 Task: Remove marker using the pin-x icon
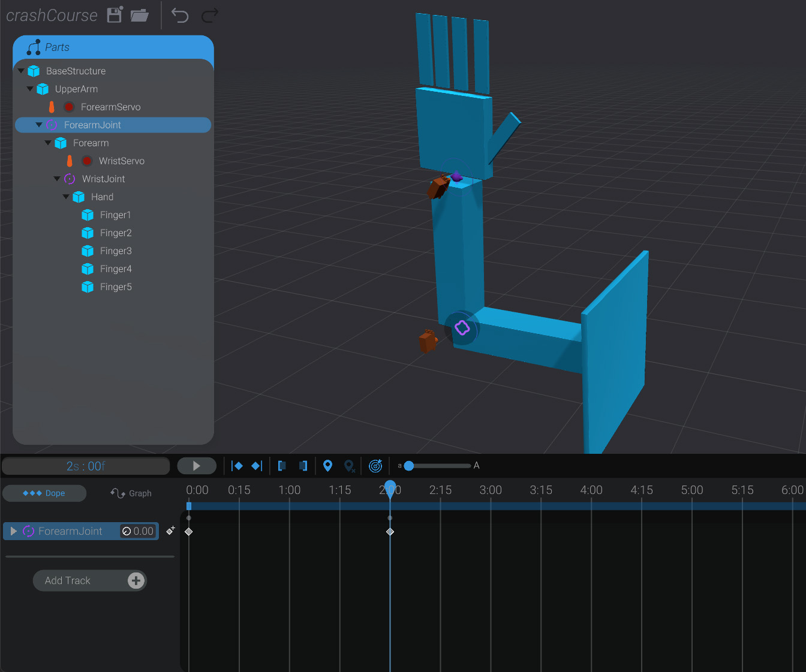(x=350, y=466)
